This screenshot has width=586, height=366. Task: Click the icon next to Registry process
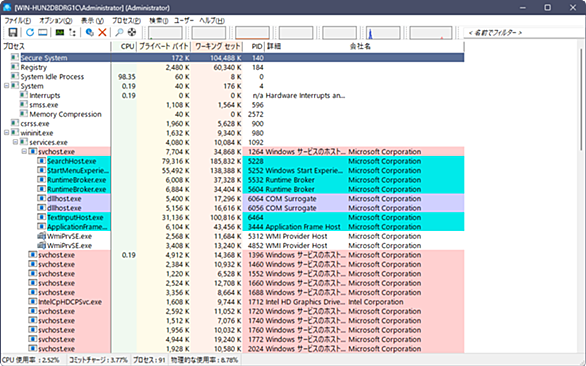coord(15,67)
